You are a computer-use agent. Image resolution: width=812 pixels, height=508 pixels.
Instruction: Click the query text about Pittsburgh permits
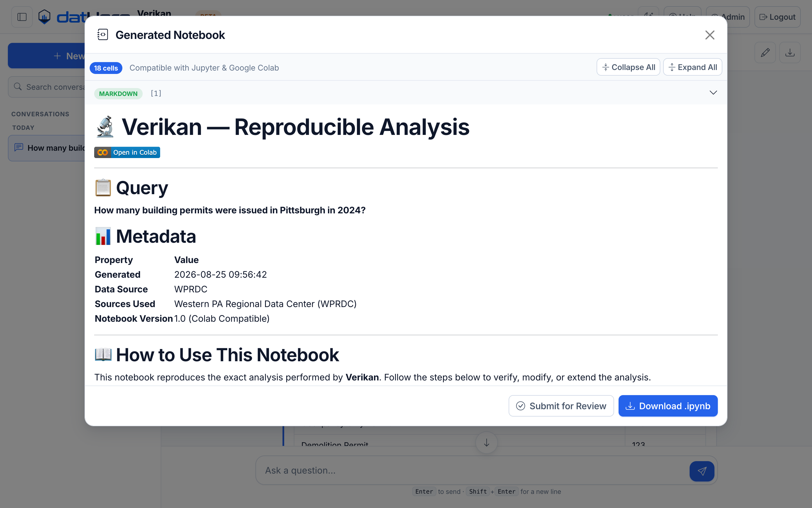pyautogui.click(x=230, y=210)
